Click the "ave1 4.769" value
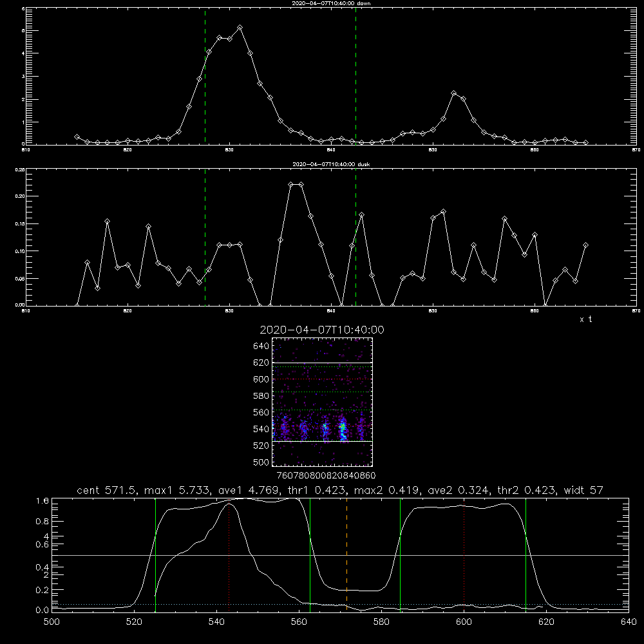644x644 pixels. click(x=249, y=490)
